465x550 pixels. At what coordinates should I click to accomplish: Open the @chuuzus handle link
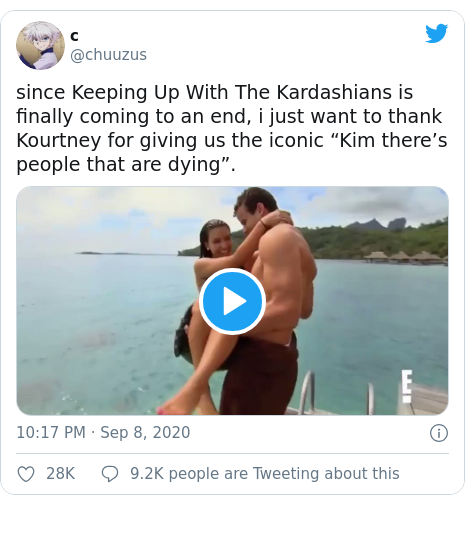point(108,55)
